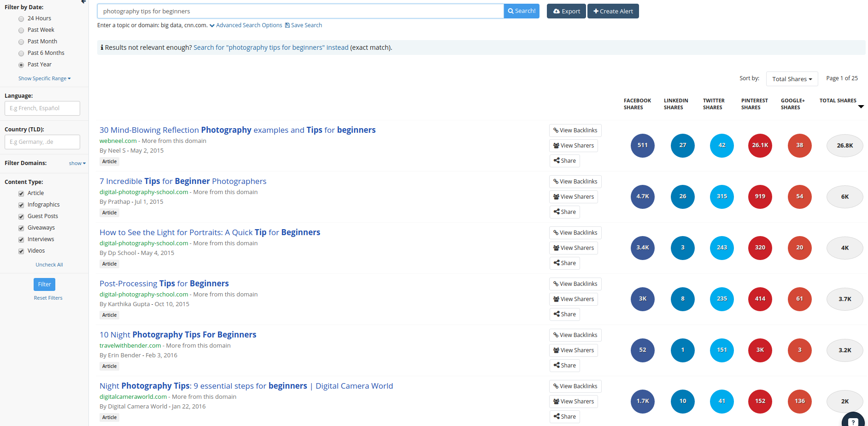Toggle the Interviews checkbox

coord(21,240)
